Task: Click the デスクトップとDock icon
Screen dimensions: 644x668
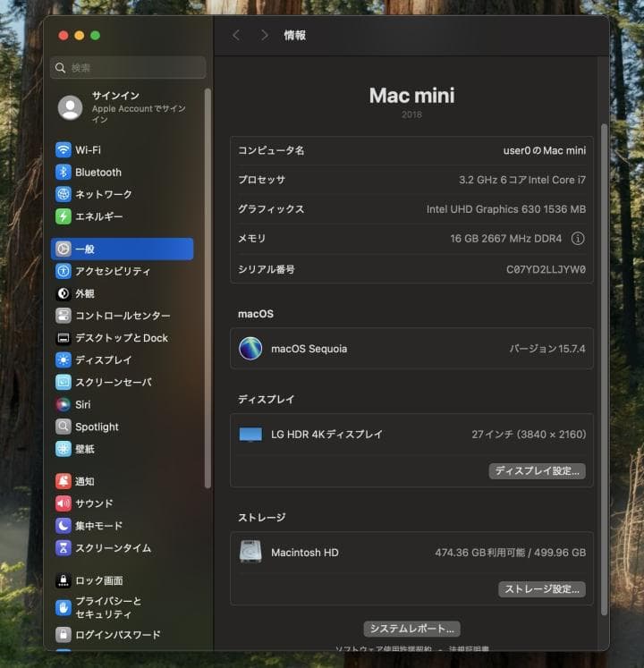Action: tap(64, 338)
